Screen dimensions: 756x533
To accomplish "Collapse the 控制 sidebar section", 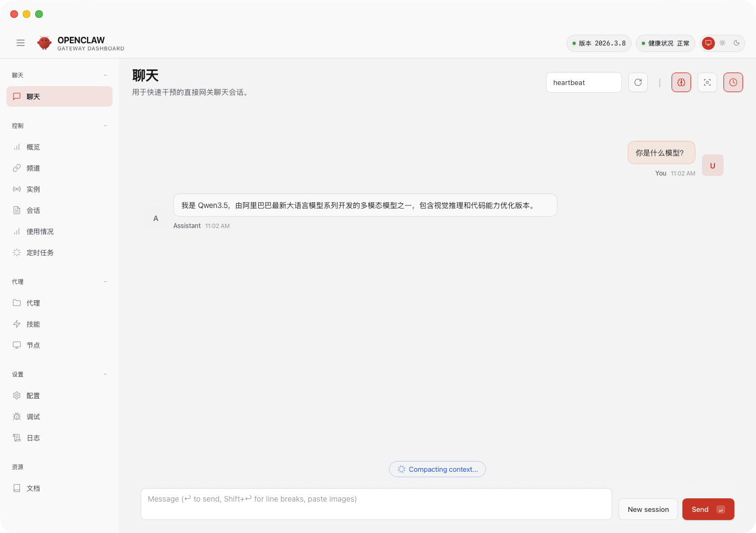I will [x=105, y=126].
